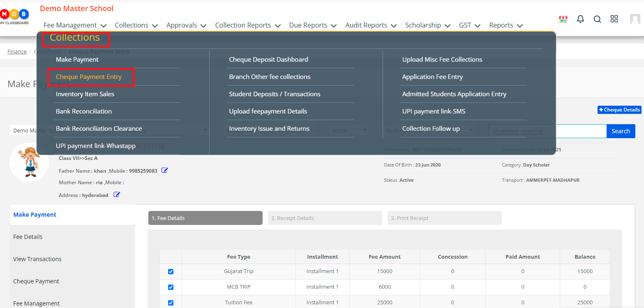Click the blue Search button
The width and height of the screenshot is (644, 308).
621,131
